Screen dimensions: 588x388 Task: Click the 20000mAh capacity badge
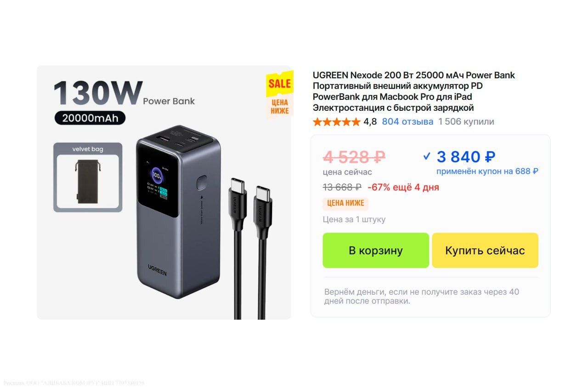90,118
